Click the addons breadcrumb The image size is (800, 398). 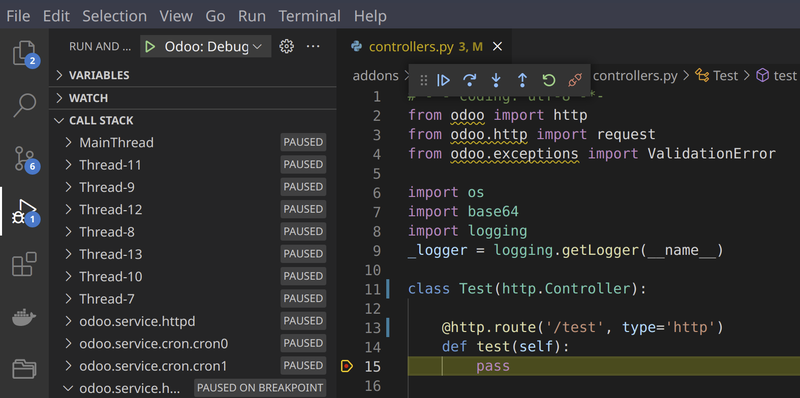pyautogui.click(x=376, y=76)
